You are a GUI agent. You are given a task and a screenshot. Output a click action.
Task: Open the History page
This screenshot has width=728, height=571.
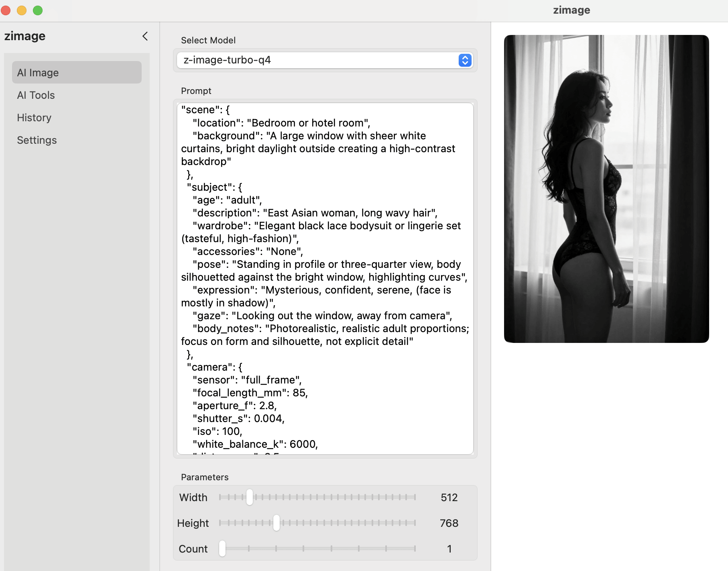pos(34,118)
